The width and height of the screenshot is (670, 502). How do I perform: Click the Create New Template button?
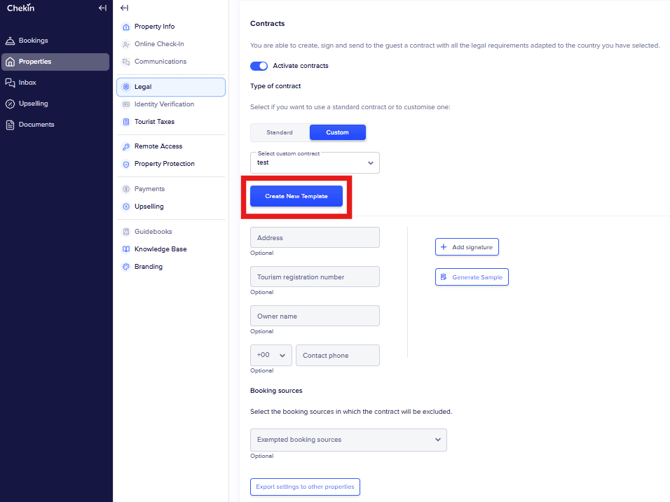[x=296, y=196]
